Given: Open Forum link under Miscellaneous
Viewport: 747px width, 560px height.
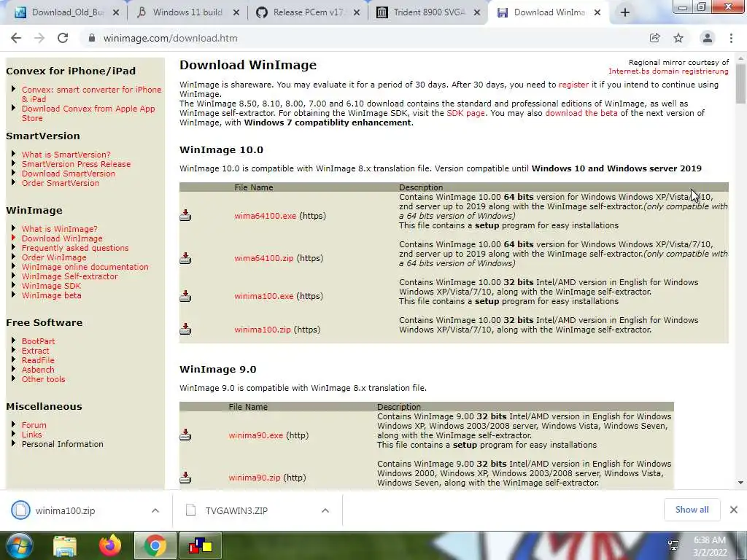Looking at the screenshot, I should pos(34,425).
